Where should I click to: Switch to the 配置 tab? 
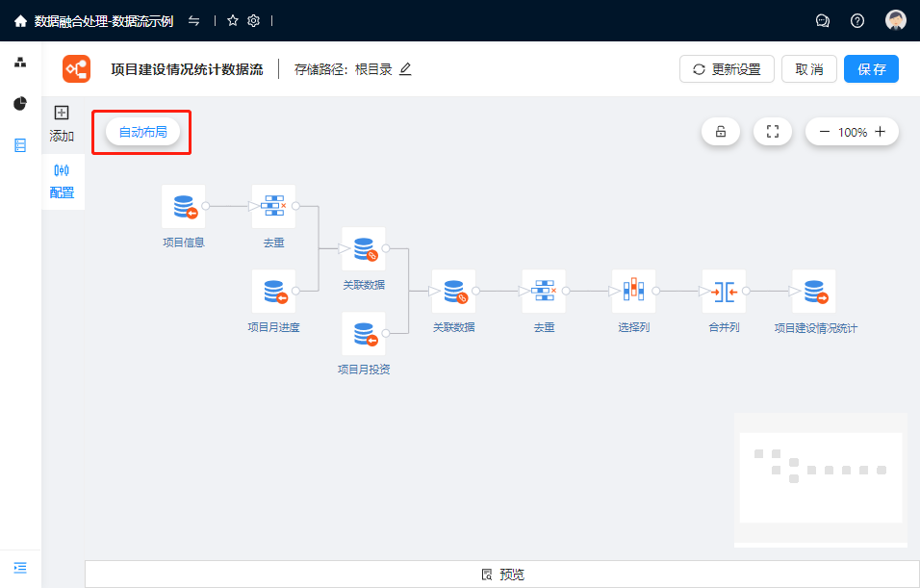click(x=62, y=180)
